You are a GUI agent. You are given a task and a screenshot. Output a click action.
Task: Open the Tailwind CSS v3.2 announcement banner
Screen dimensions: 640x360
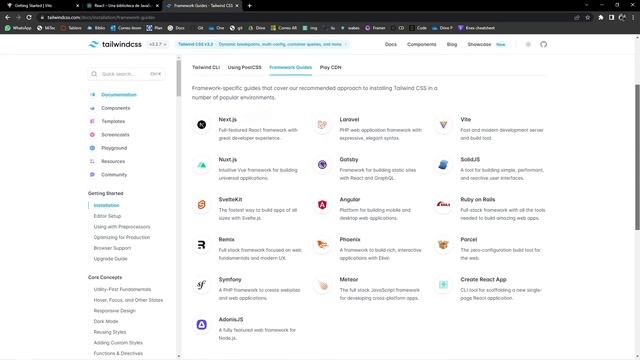click(262, 44)
